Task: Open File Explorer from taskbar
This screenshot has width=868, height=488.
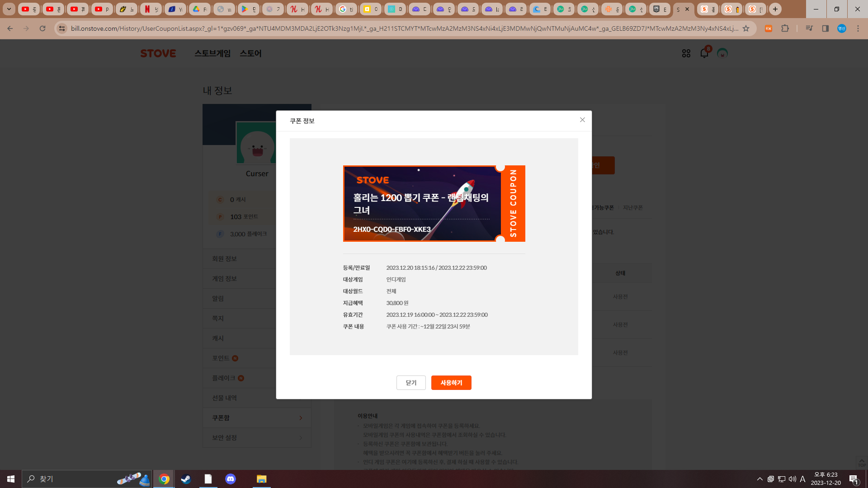Action: [261, 479]
